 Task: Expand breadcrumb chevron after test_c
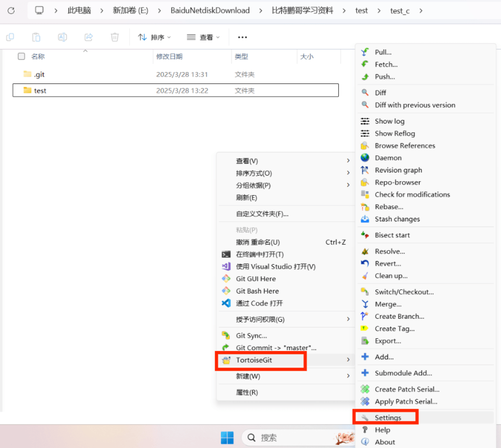421,10
